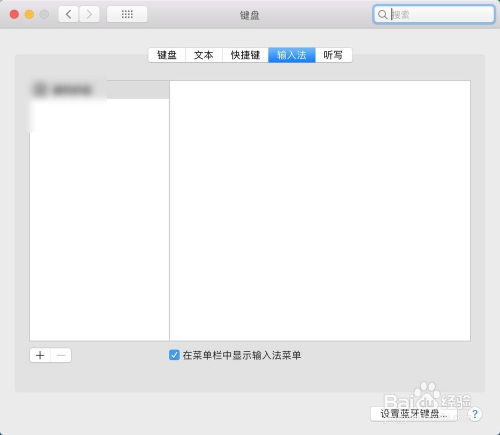Add an input source with the plus button
The height and width of the screenshot is (435, 500).
[x=40, y=355]
